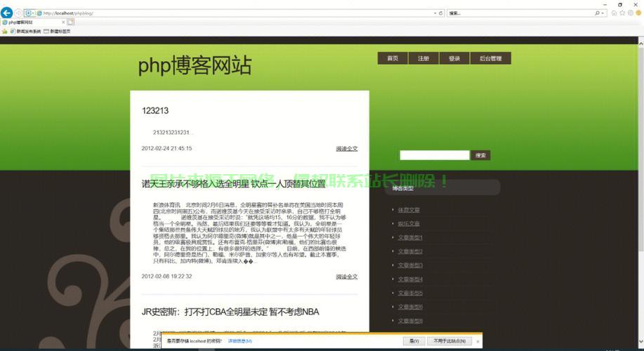Click the 搜索 button beside blog search field

(x=480, y=155)
